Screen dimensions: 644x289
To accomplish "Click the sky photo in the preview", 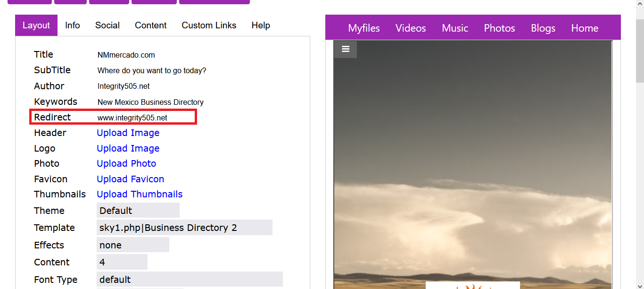I will pos(473,164).
